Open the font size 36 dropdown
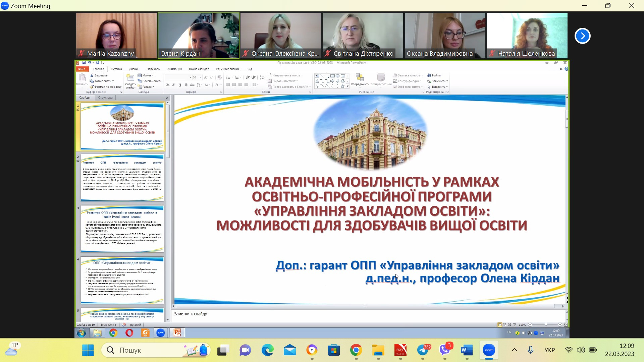The height and width of the screenshot is (362, 644). (201, 77)
